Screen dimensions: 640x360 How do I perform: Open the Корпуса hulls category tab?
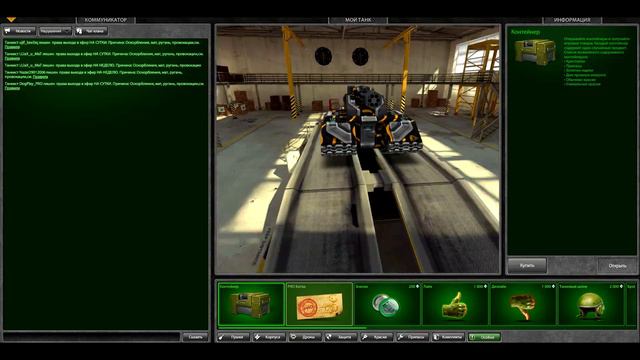tap(268, 337)
